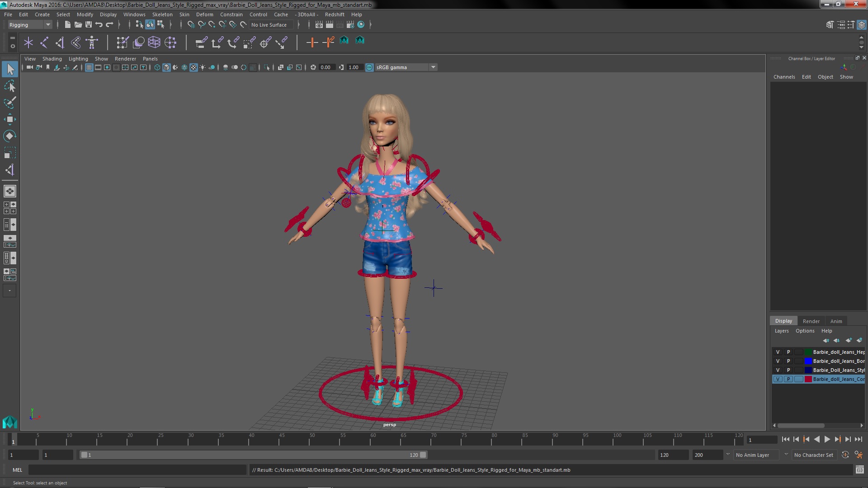Toggle textured display in viewport toolbar

tap(193, 67)
